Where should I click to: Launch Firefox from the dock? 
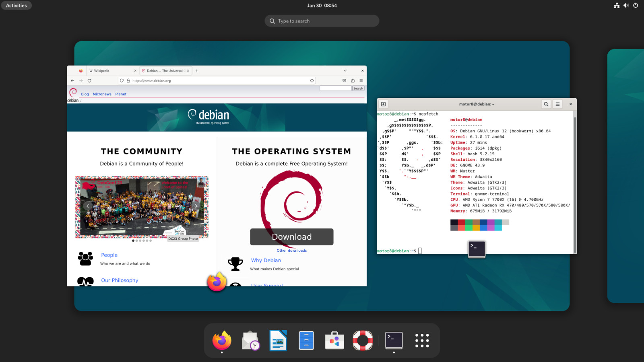click(x=222, y=340)
